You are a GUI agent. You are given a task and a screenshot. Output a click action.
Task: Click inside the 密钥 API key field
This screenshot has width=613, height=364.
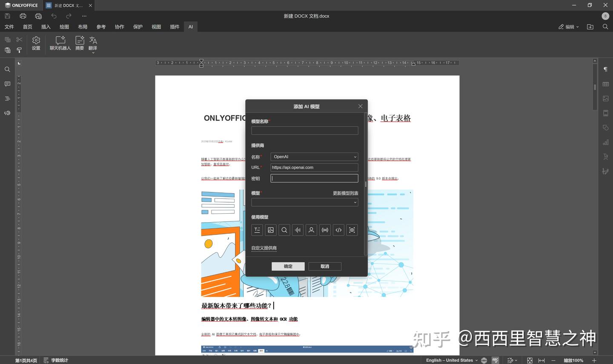(314, 178)
